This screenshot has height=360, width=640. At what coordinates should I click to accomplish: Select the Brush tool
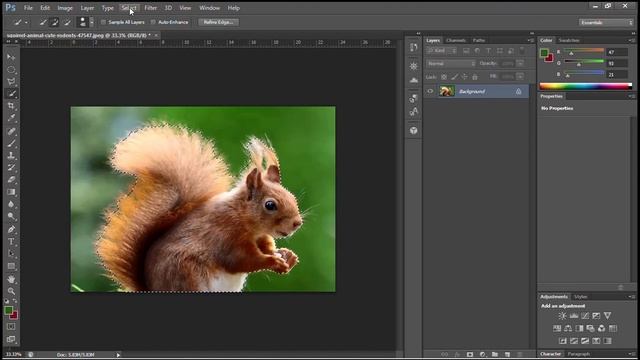11,143
